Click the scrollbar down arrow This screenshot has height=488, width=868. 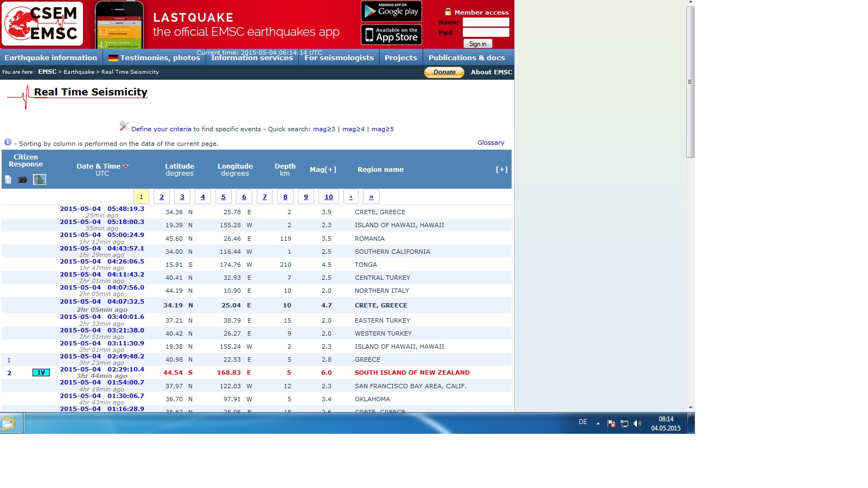click(x=690, y=407)
